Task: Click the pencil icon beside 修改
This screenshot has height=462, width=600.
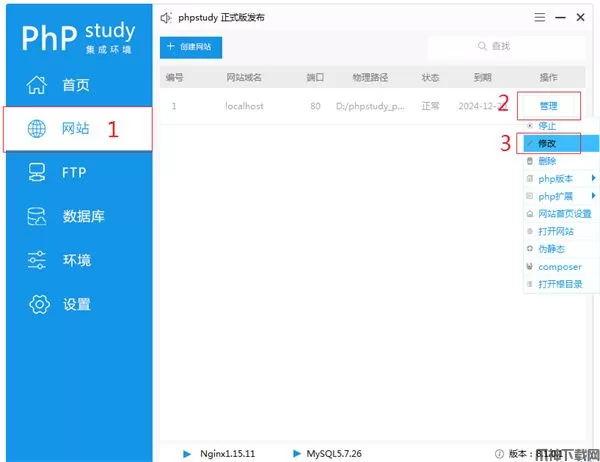Action: tap(530, 144)
